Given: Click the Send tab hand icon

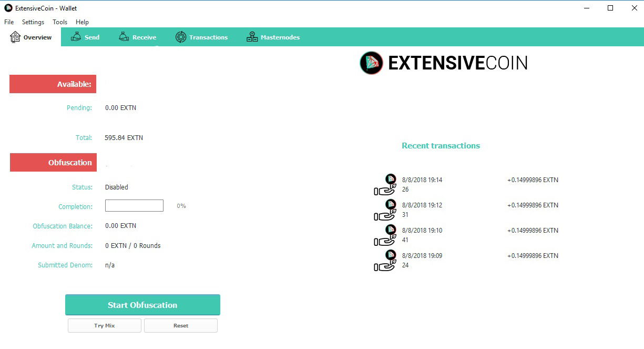Looking at the screenshot, I should pyautogui.click(x=76, y=37).
